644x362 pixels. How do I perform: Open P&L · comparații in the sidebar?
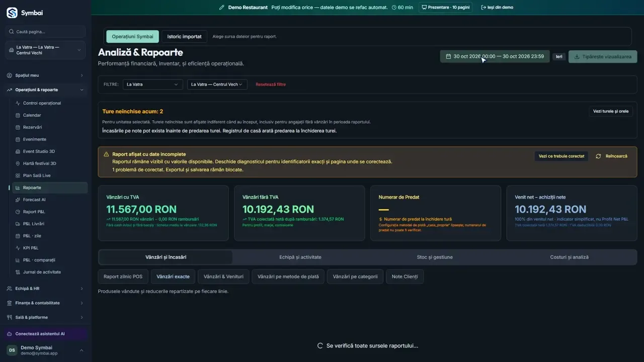(49, 260)
